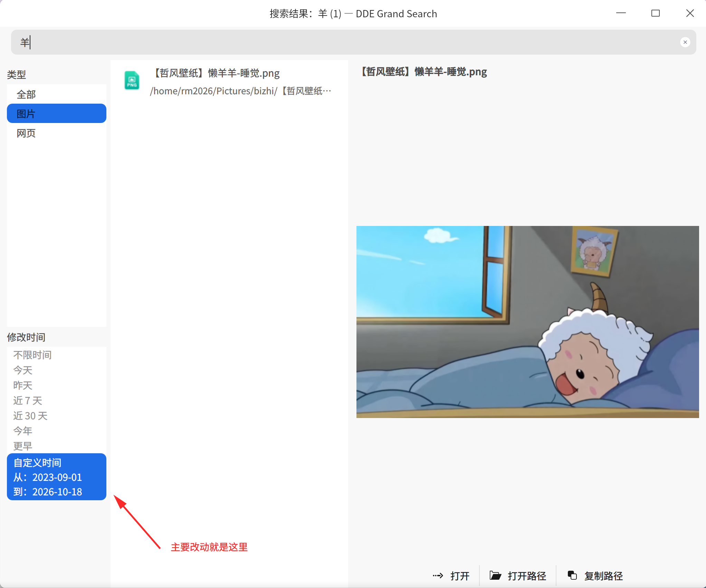Select the 网页 type filter
The image size is (706, 588).
click(x=57, y=133)
